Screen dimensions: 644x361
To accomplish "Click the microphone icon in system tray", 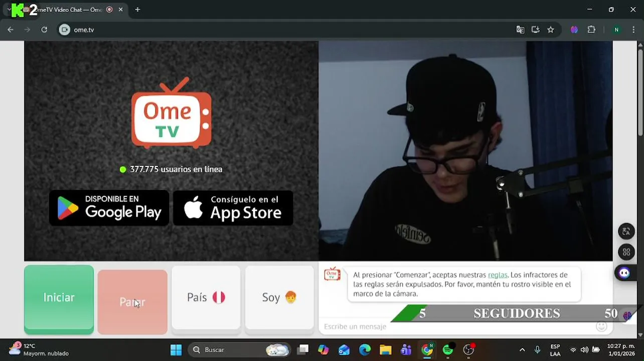I will coord(537,349).
